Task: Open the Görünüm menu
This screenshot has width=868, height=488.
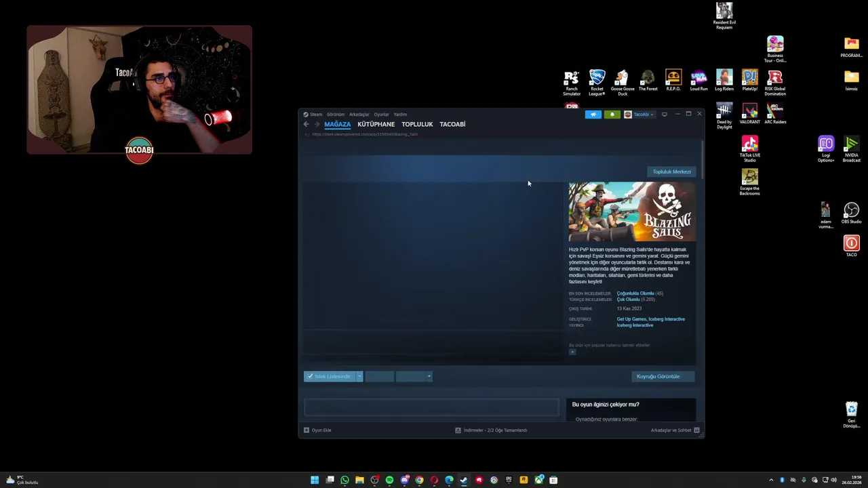Action: 336,115
